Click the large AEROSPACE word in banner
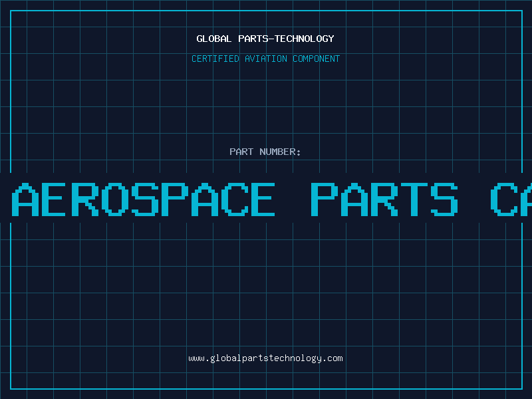This screenshot has width=532, height=399. coord(143,199)
